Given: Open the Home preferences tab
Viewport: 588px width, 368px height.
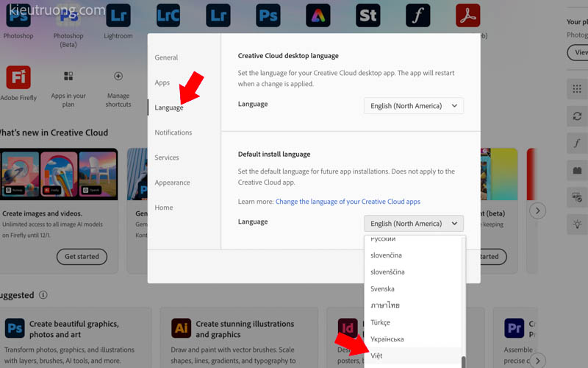Looking at the screenshot, I should (163, 208).
